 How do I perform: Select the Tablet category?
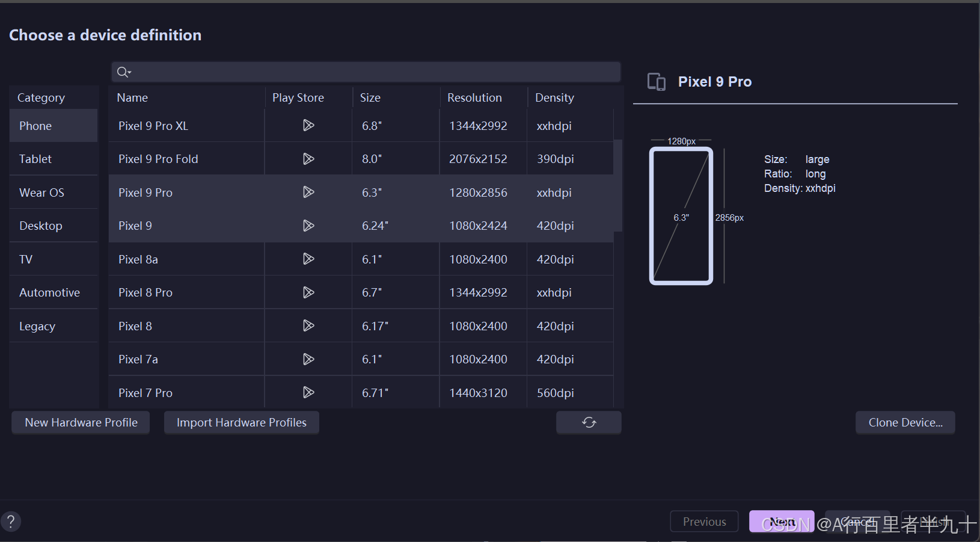[54, 159]
